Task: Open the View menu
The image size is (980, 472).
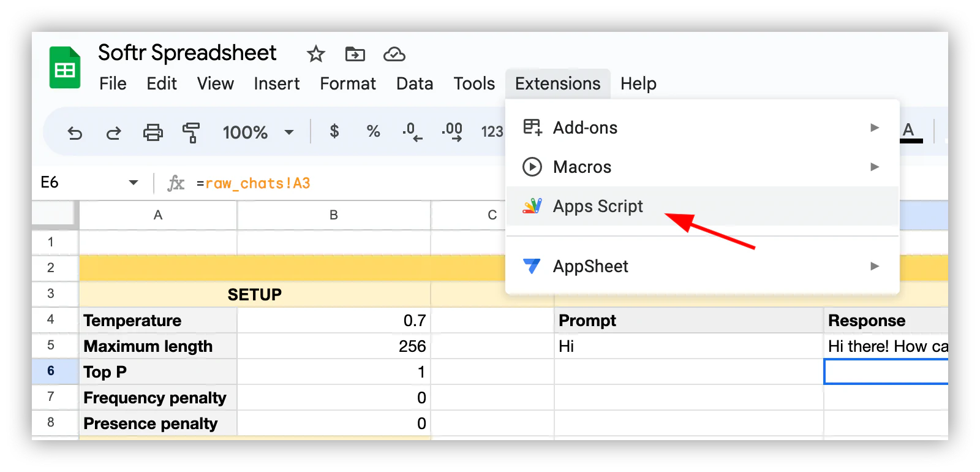Action: [x=215, y=83]
